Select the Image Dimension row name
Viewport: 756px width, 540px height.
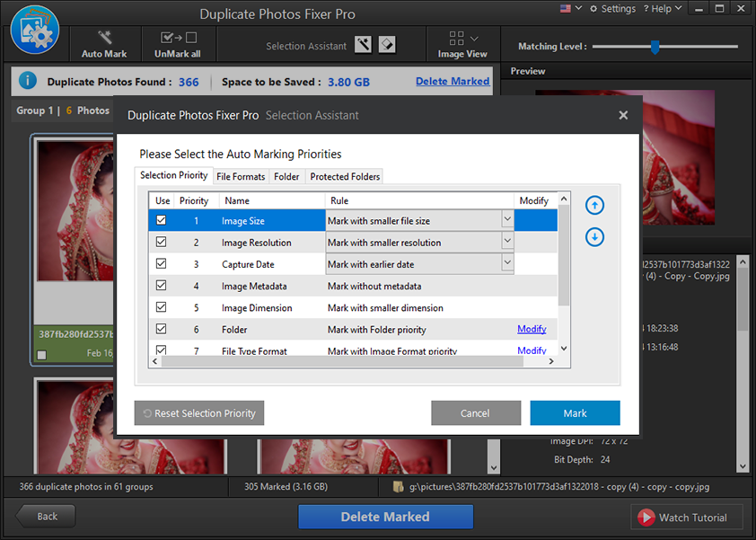(x=257, y=308)
